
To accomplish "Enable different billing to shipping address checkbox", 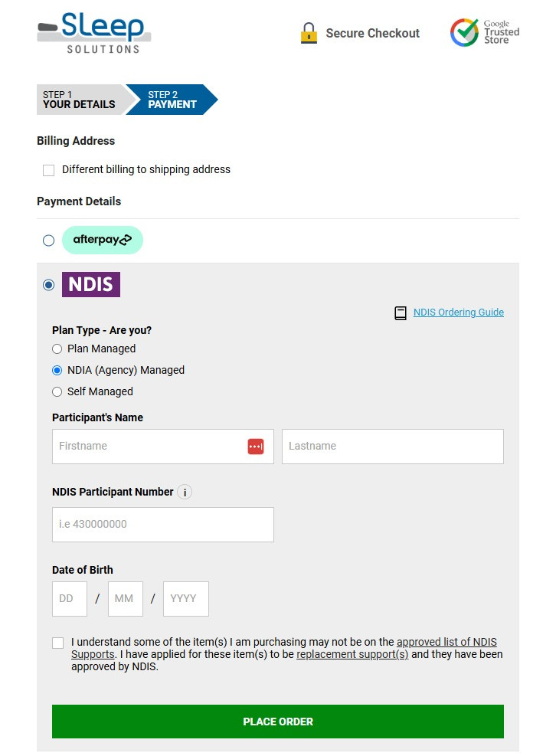I will (49, 170).
